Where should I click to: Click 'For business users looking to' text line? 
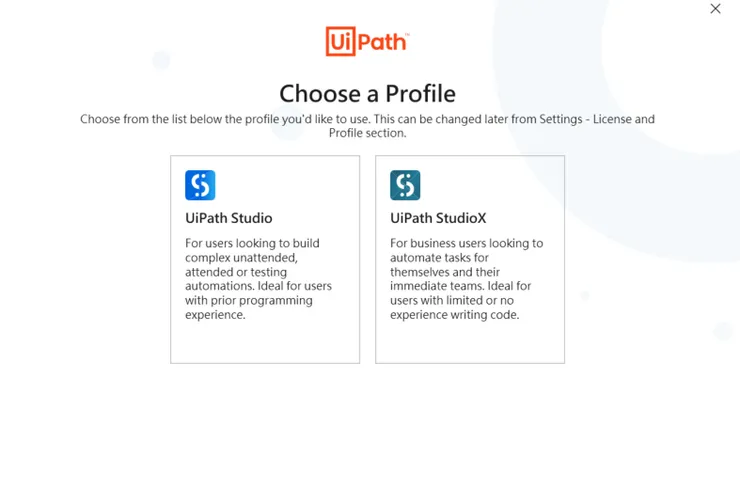tap(466, 243)
